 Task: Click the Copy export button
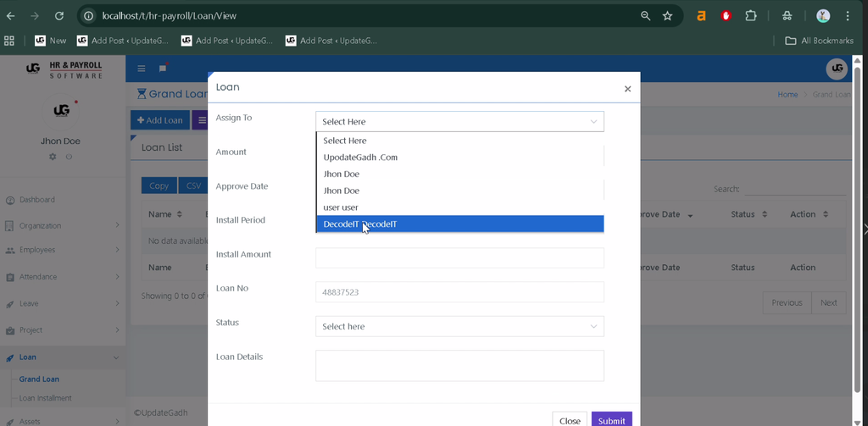tap(159, 185)
